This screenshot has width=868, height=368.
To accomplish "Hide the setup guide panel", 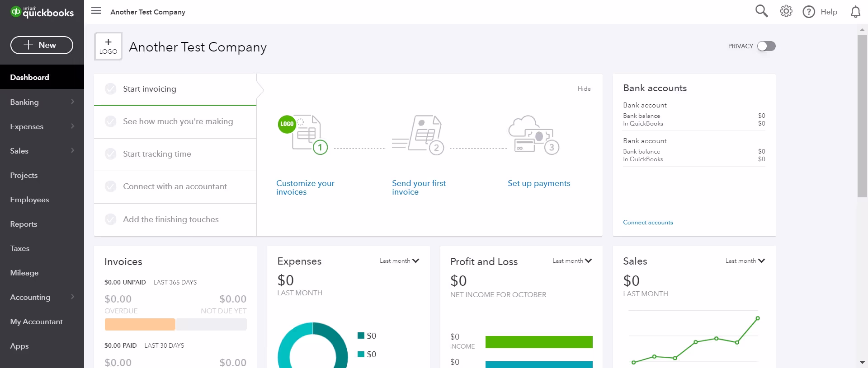I will [584, 89].
